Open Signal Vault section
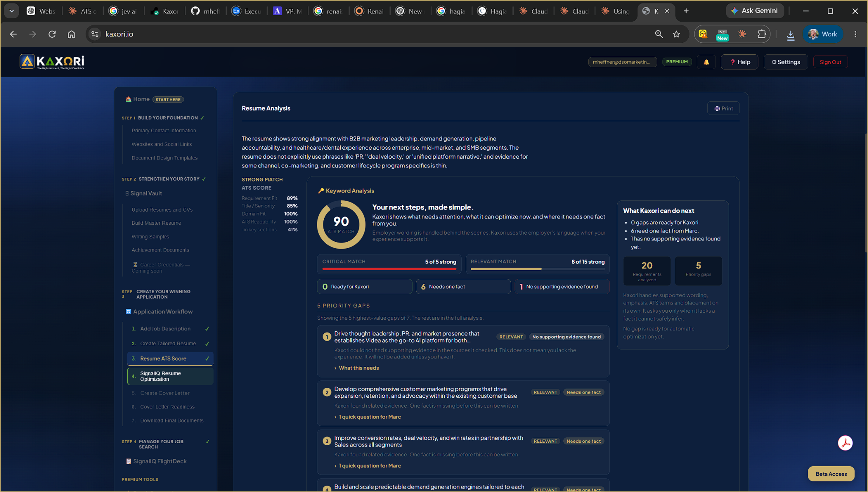Screen dimensions: 868x492 click(144, 193)
